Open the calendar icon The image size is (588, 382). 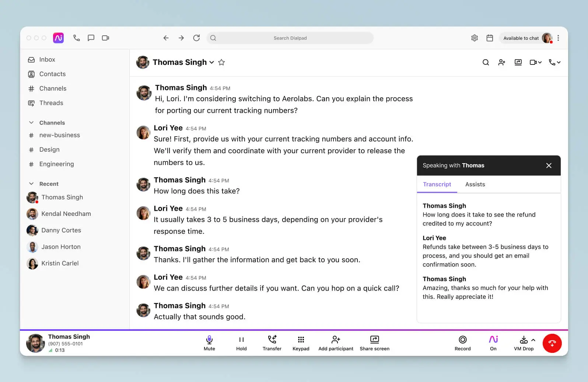click(490, 38)
